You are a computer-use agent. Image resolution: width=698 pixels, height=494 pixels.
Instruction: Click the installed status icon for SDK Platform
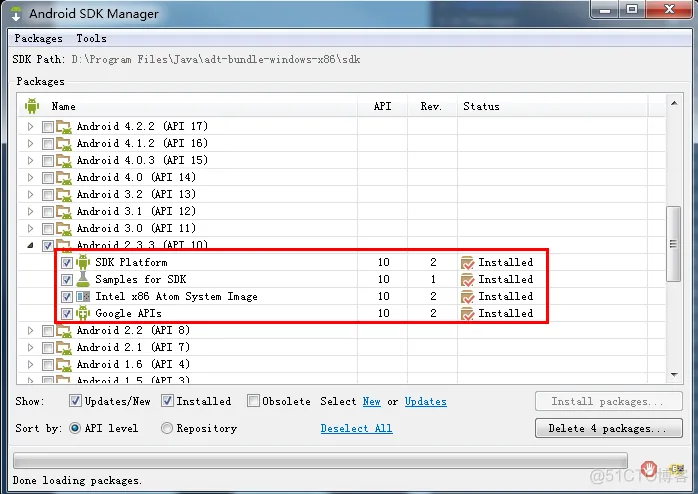coord(467,263)
